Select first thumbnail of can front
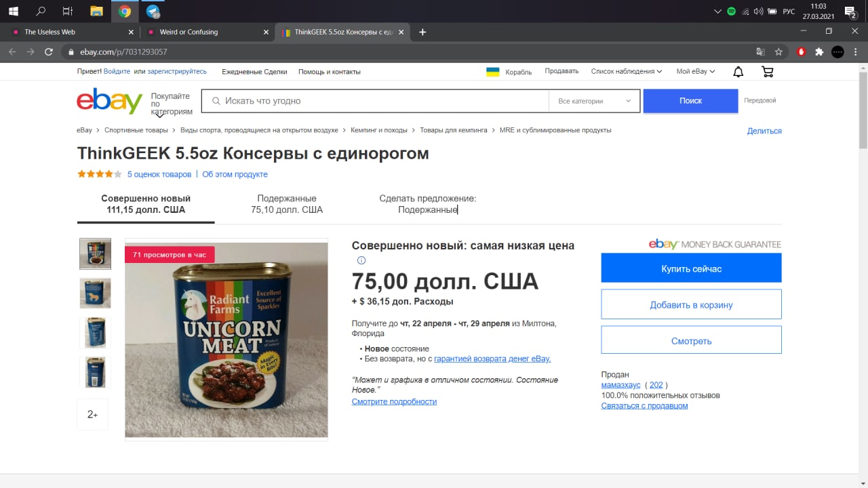This screenshot has height=488, width=868. (96, 254)
